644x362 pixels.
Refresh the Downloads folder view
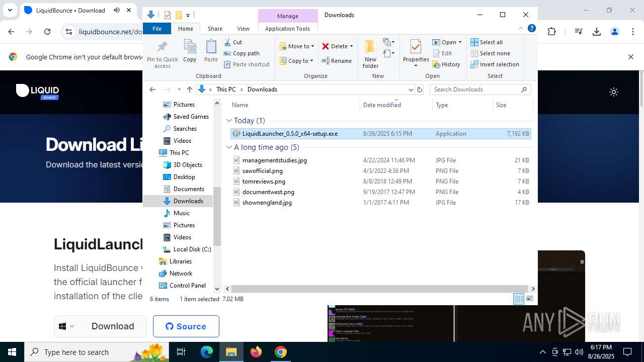tap(420, 89)
